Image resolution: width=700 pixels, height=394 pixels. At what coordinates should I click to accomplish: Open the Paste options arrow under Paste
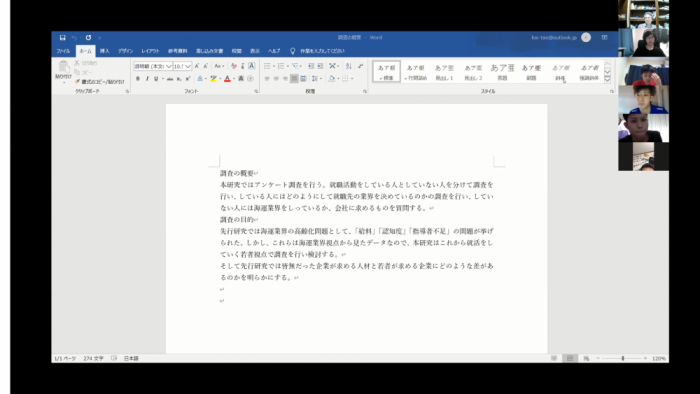coord(63,83)
